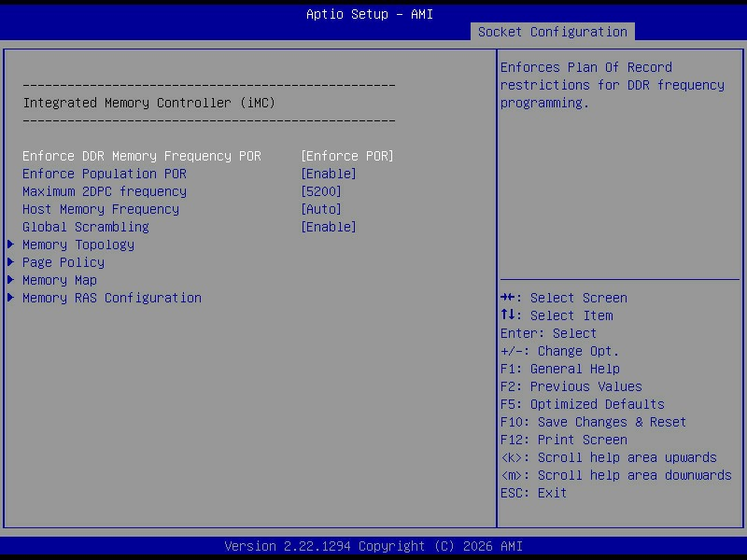Image resolution: width=747 pixels, height=560 pixels.
Task: Click arrow icon beside Memory Topology
Action: pyautogui.click(x=11, y=245)
